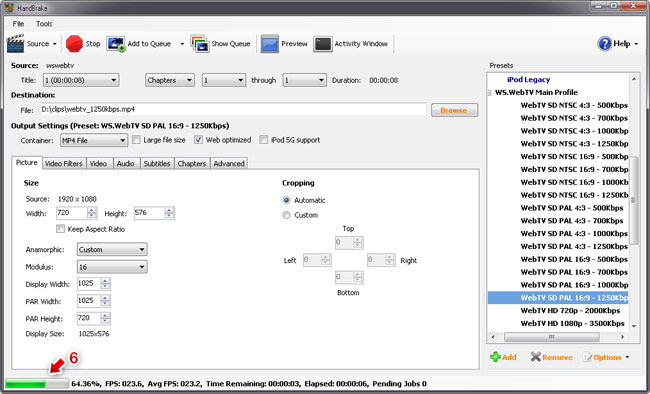Enable Large file size checkbox
The height and width of the screenshot is (394, 650).
[136, 140]
